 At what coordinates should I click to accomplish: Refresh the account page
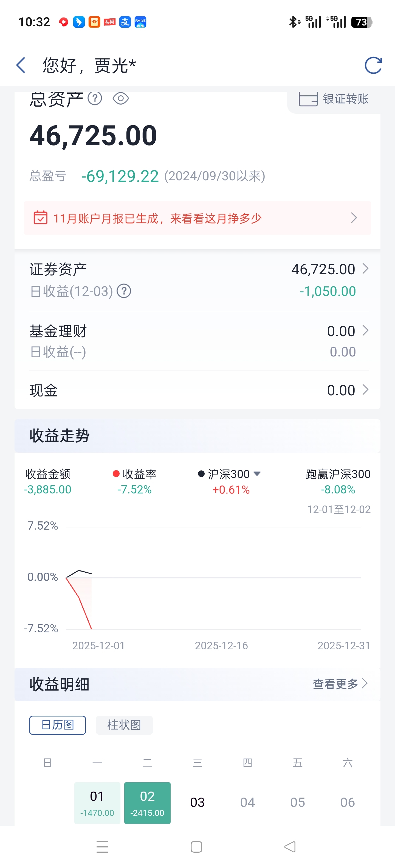[373, 65]
